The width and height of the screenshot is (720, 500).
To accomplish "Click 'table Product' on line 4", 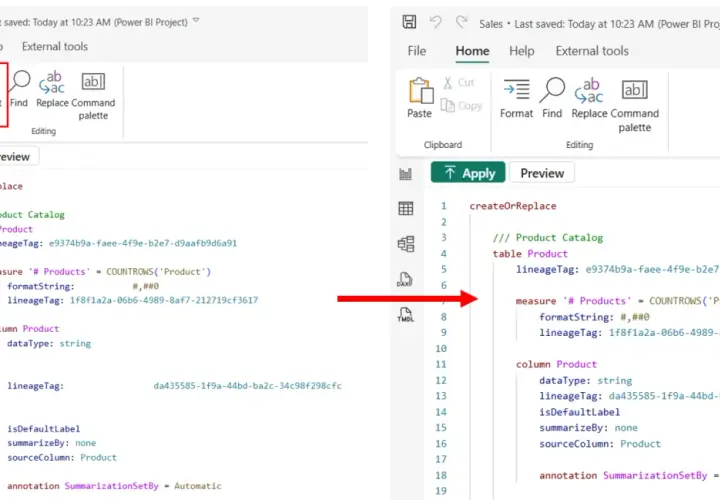I will [x=530, y=253].
